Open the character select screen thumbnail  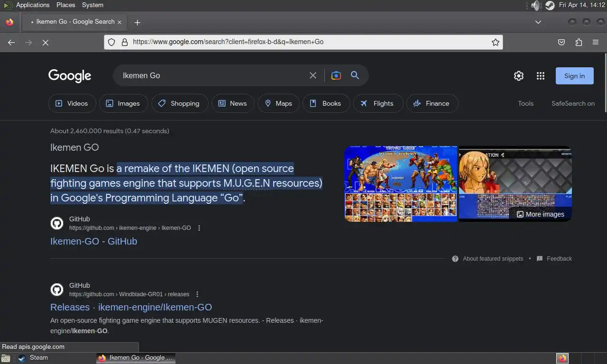point(401,184)
